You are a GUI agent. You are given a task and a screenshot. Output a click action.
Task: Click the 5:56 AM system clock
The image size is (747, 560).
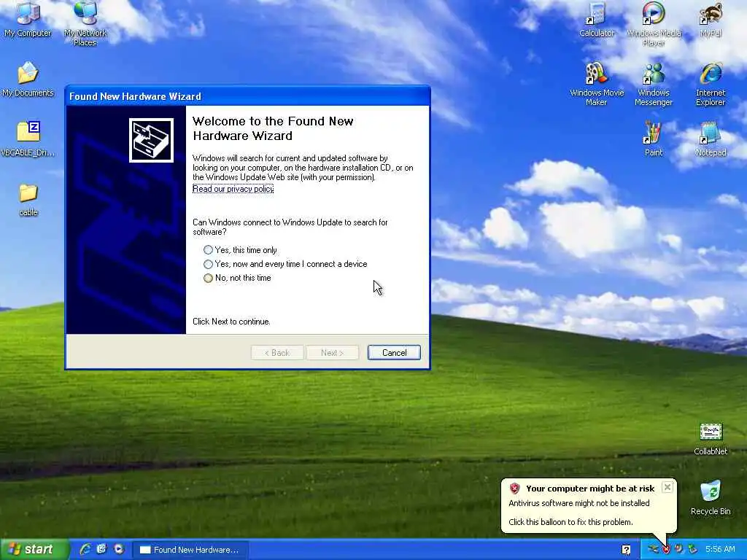coord(720,550)
